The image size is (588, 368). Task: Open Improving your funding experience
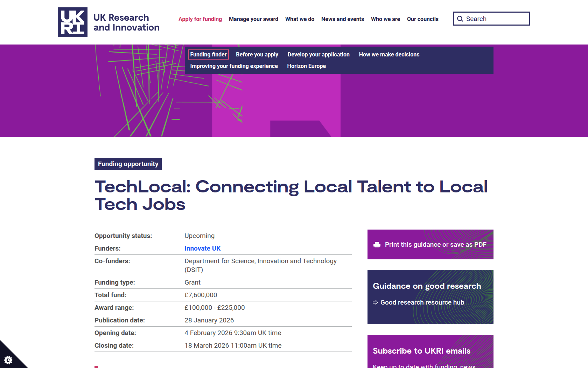tap(234, 66)
